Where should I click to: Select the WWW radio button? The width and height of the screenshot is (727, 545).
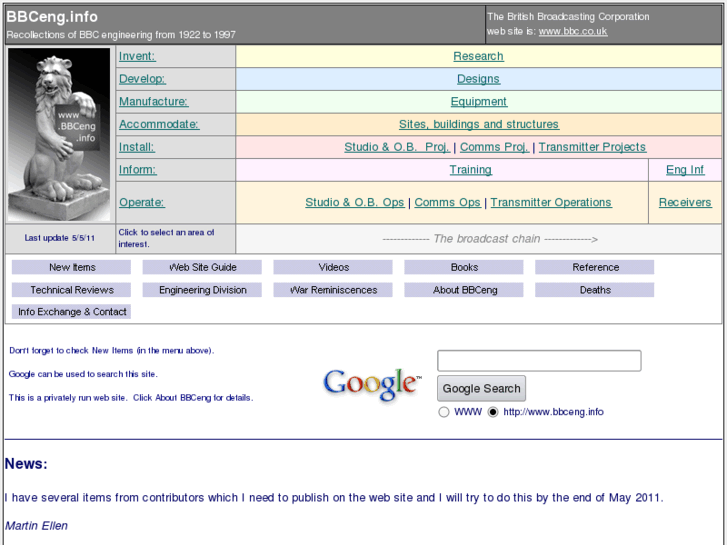click(x=444, y=412)
